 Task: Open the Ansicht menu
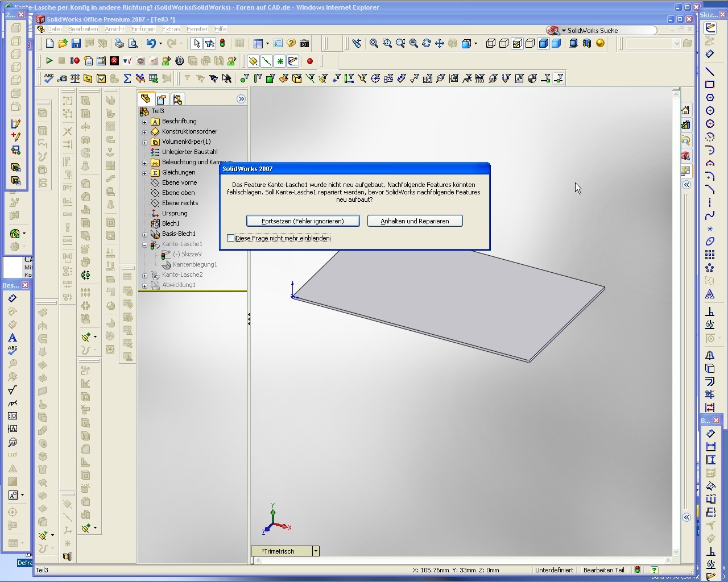[115, 29]
